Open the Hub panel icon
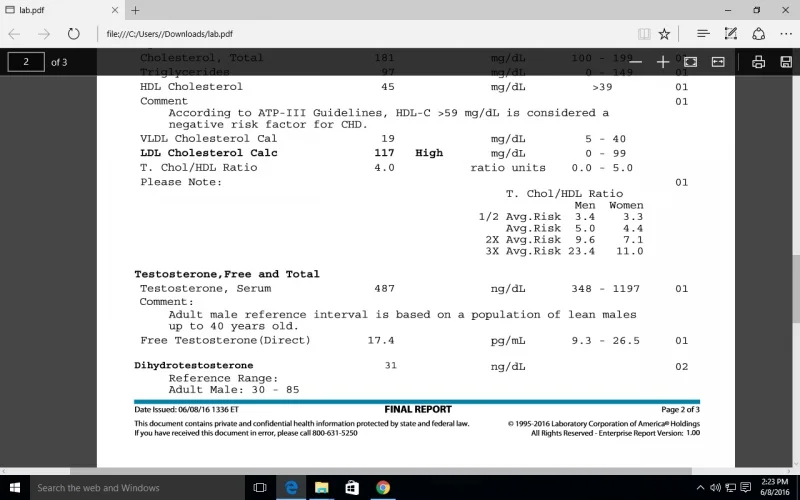Viewport: 800px width, 500px height. tap(703, 34)
